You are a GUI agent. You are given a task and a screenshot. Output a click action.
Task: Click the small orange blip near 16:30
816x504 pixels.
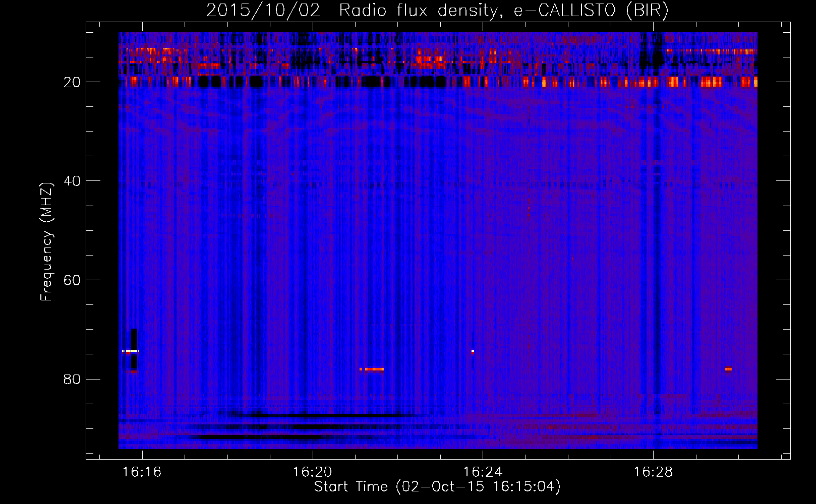728,369
